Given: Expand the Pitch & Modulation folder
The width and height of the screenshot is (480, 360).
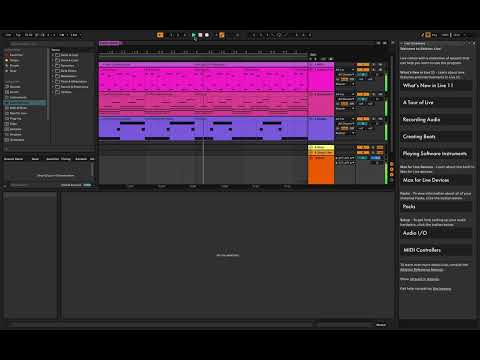Looking at the screenshot, I should (53, 82).
